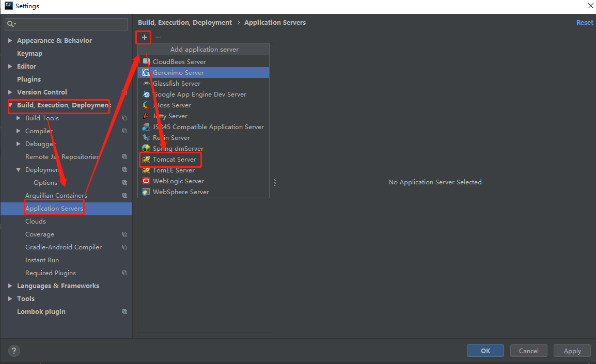
Task: Select Instant Run settings
Action: click(x=42, y=260)
